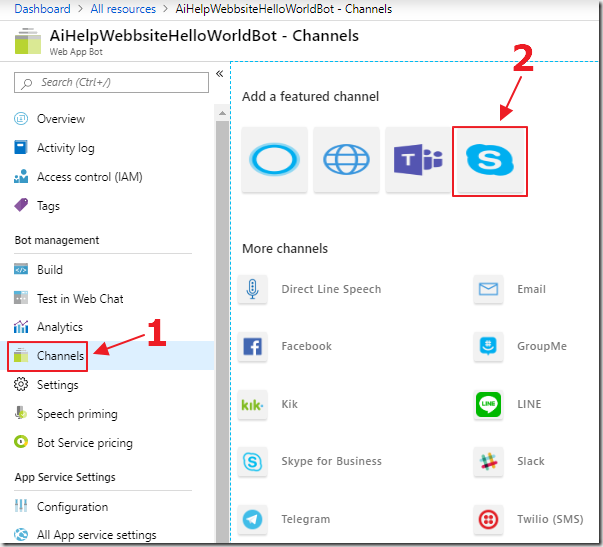Go to All resources breadcrumb link
This screenshot has width=603, height=547.
pos(123,9)
